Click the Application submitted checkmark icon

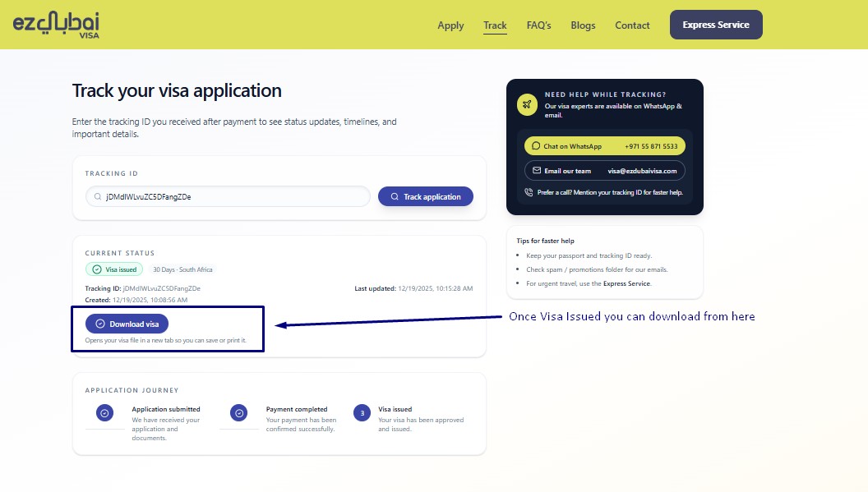[x=104, y=413]
